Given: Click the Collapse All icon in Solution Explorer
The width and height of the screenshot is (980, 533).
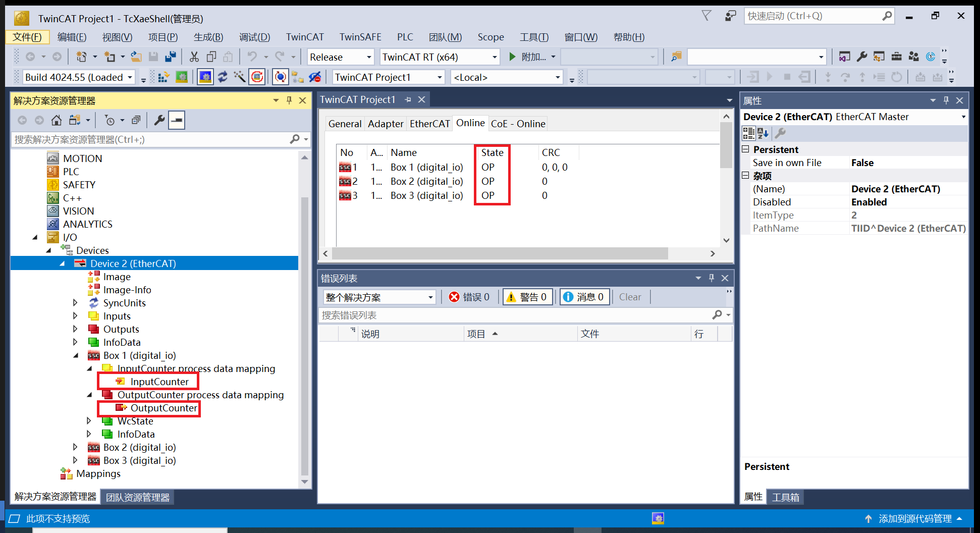Looking at the screenshot, I should pyautogui.click(x=136, y=120).
